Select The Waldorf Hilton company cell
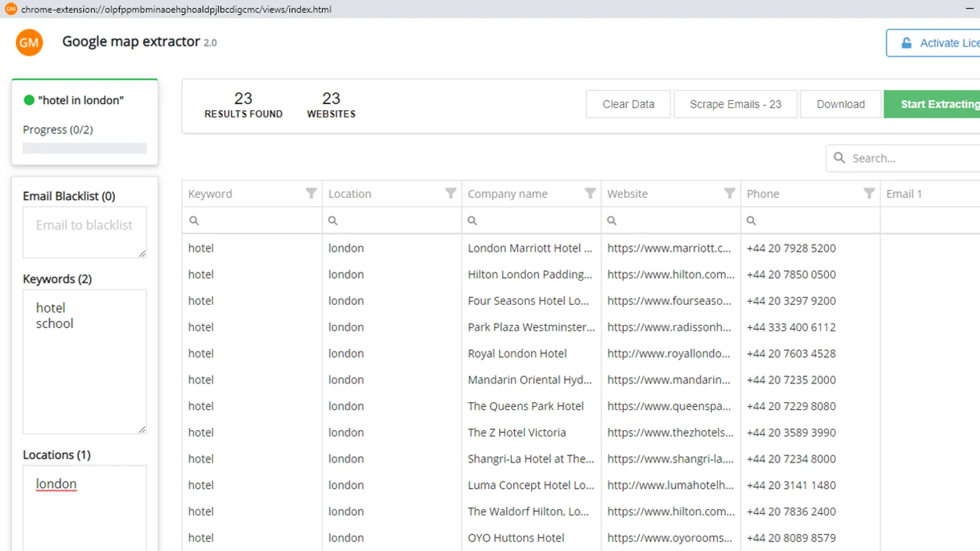The width and height of the screenshot is (980, 551). coord(530,511)
